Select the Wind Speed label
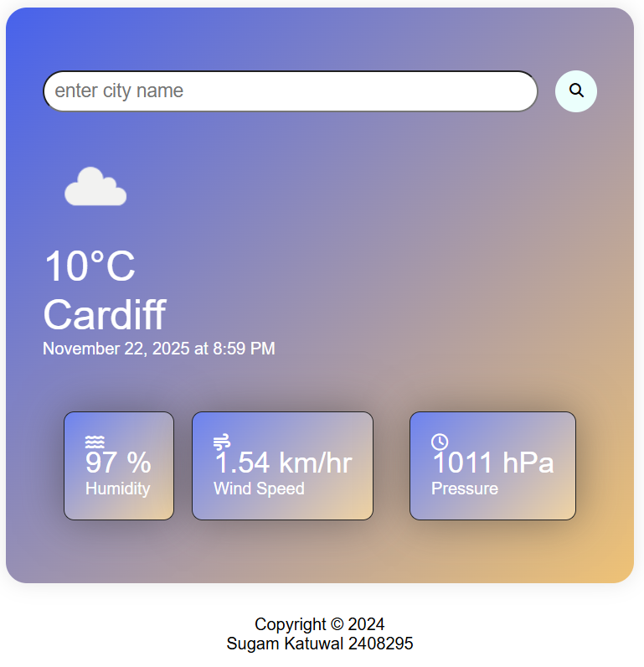Viewport: 644px width, 667px height. point(259,489)
